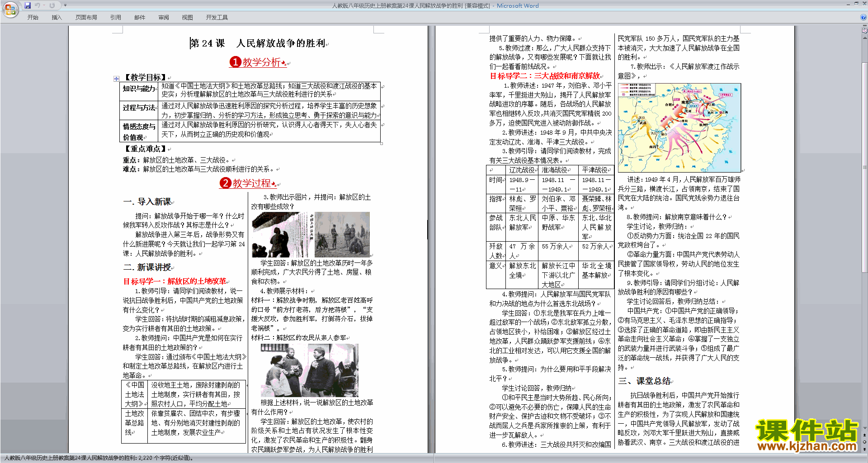This screenshot has height=463, width=868.
Task: Switch to the 引用 tab
Action: pos(115,17)
